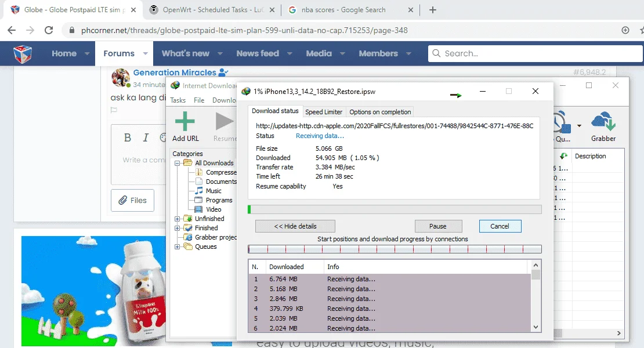Click the Files attach button
Screen dimensions: 644x348
pyautogui.click(x=133, y=200)
